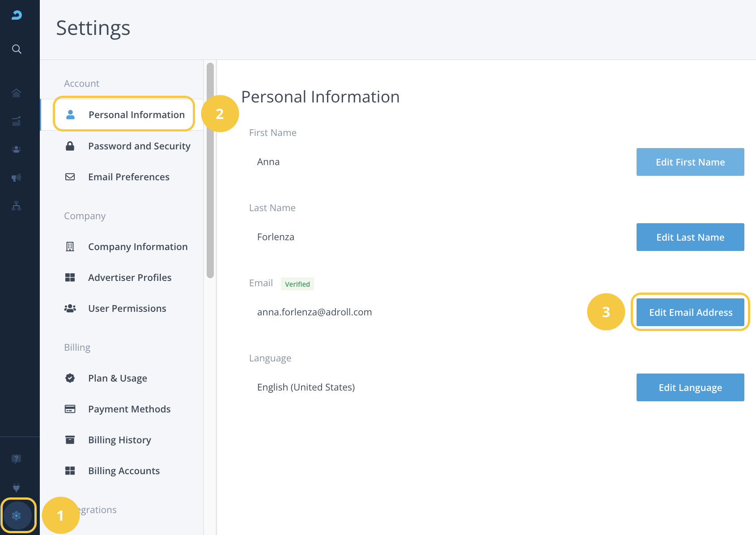
Task: Click the search magnifier icon in sidebar
Action: coord(17,49)
